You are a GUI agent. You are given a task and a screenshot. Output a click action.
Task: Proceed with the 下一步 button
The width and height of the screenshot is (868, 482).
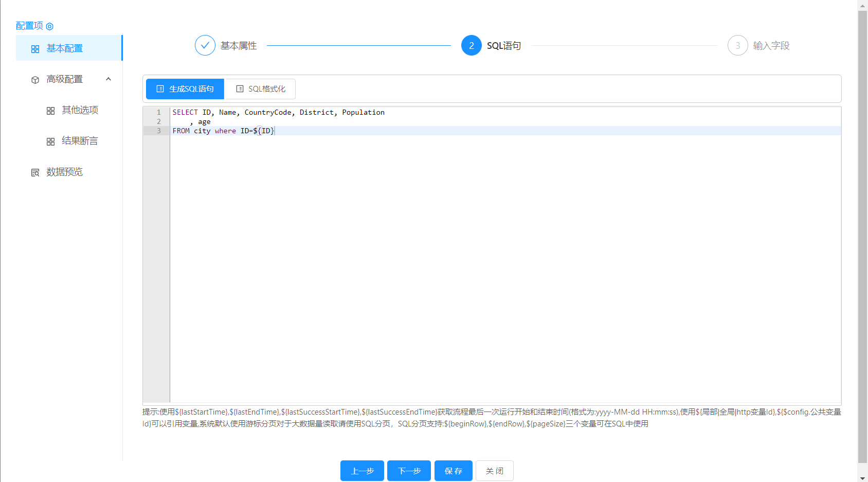pos(409,471)
